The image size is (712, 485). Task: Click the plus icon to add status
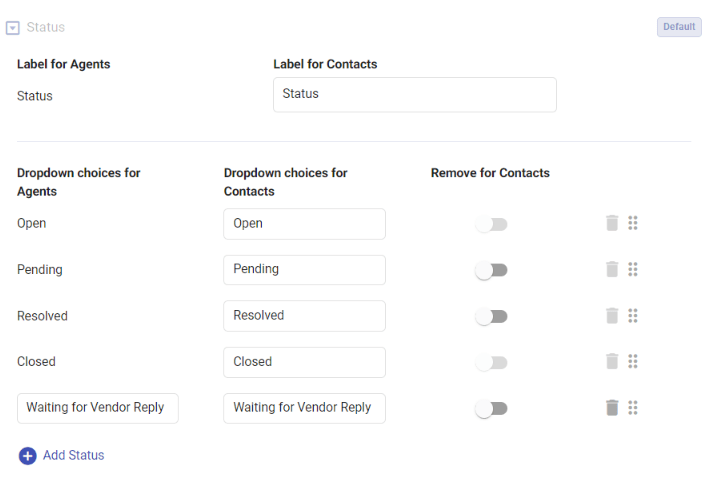(x=28, y=456)
